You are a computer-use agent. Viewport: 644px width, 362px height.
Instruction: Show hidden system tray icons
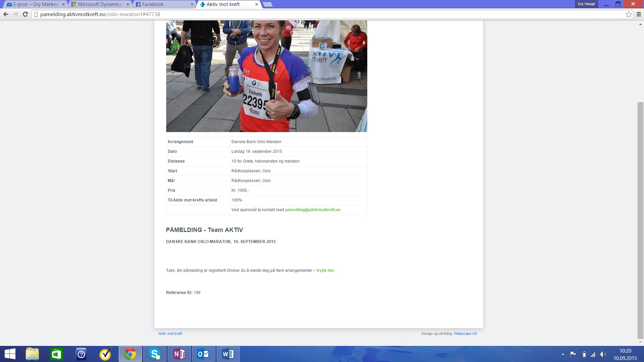pyautogui.click(x=563, y=354)
